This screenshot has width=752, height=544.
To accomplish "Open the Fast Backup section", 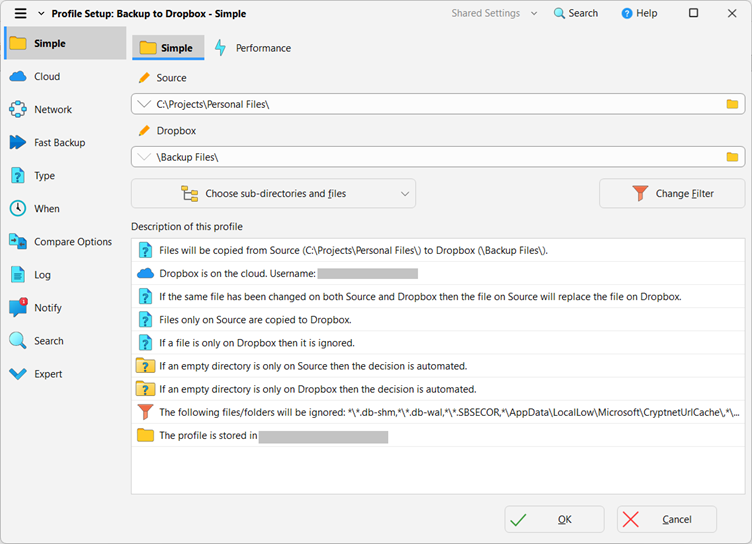I will tap(59, 143).
